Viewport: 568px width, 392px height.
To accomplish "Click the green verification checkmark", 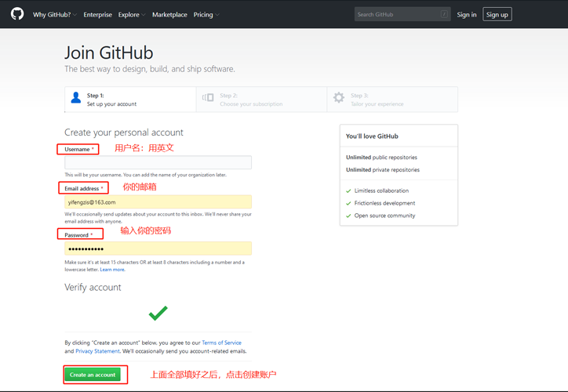I will pyautogui.click(x=158, y=314).
